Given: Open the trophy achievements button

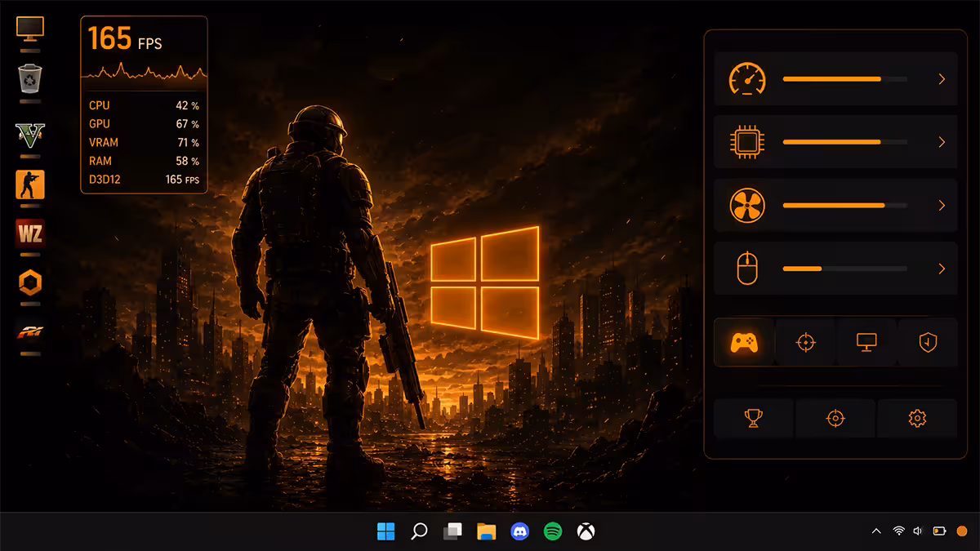Looking at the screenshot, I should pyautogui.click(x=753, y=419).
